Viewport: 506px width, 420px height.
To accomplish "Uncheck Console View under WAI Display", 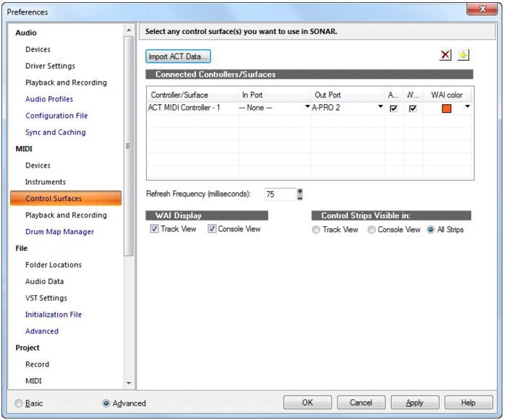I will tap(213, 229).
